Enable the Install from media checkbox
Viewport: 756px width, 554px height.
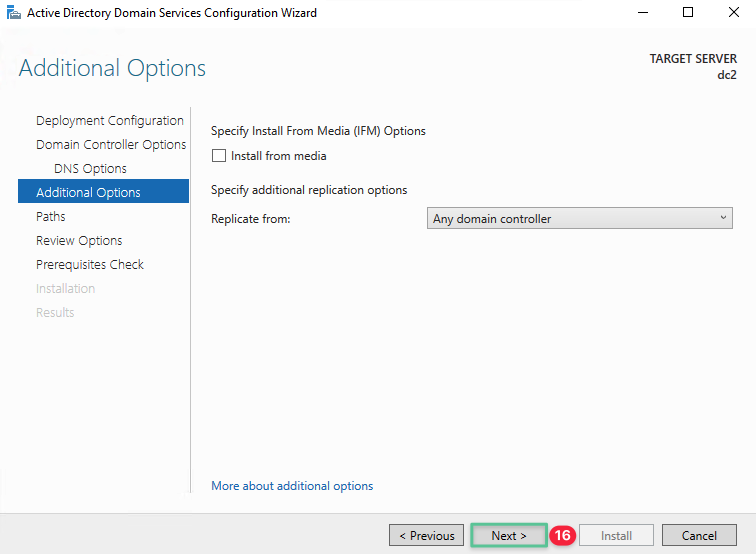[219, 156]
